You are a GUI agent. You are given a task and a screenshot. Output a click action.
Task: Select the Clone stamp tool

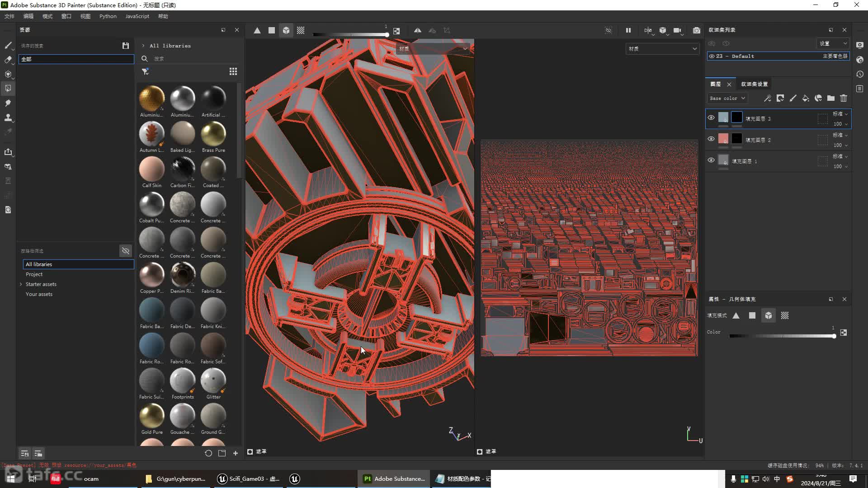tap(8, 117)
